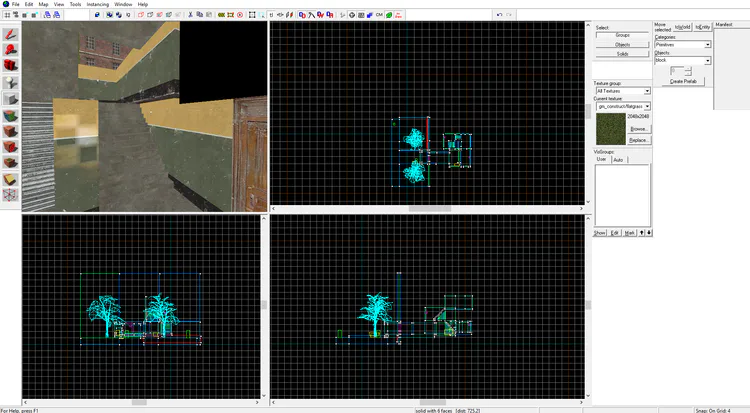The height and width of the screenshot is (413, 750).
Task: Click the front view horizontal scrollbar thumb
Action: click(x=139, y=402)
